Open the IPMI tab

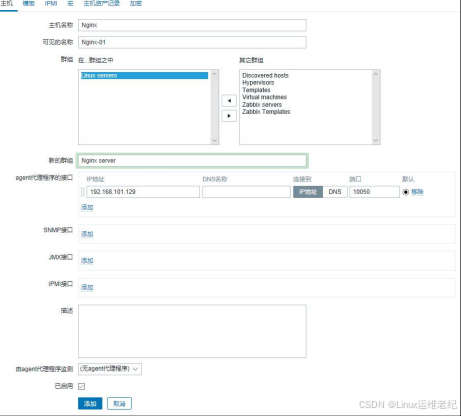[x=51, y=4]
